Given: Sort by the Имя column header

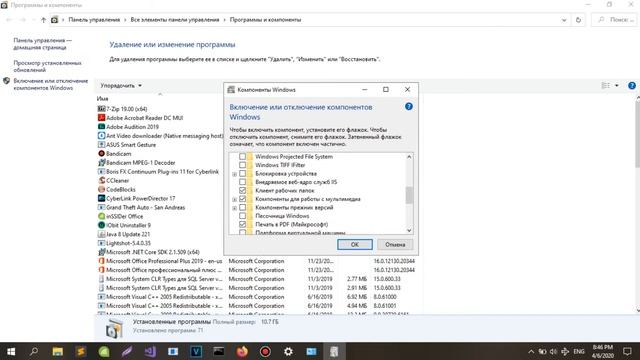Looking at the screenshot, I should pos(102,98).
